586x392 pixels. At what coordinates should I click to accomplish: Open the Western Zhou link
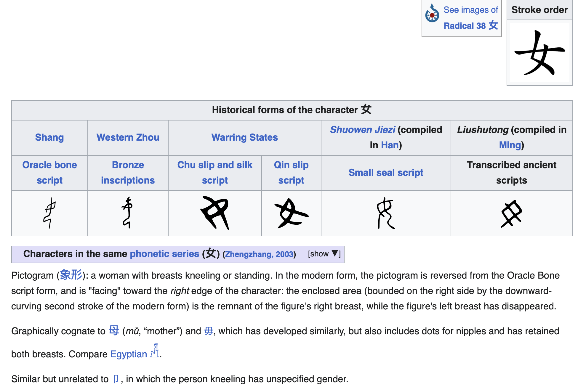pyautogui.click(x=128, y=137)
